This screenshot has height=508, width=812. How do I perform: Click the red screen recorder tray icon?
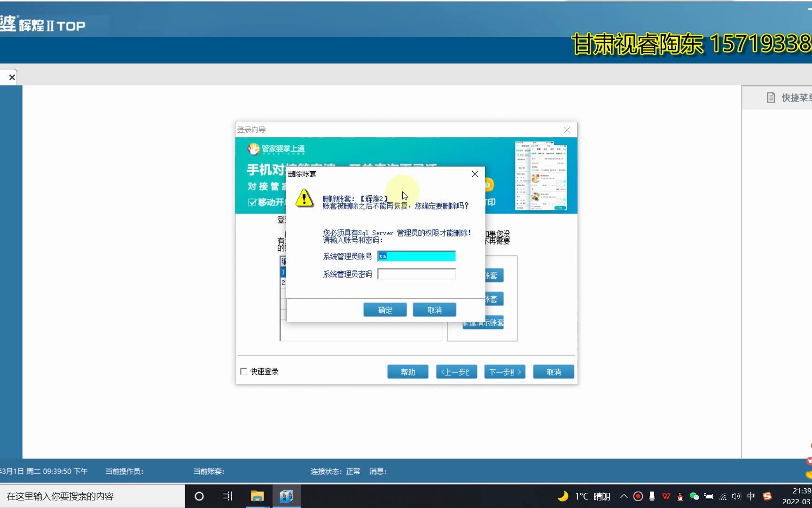[638, 496]
